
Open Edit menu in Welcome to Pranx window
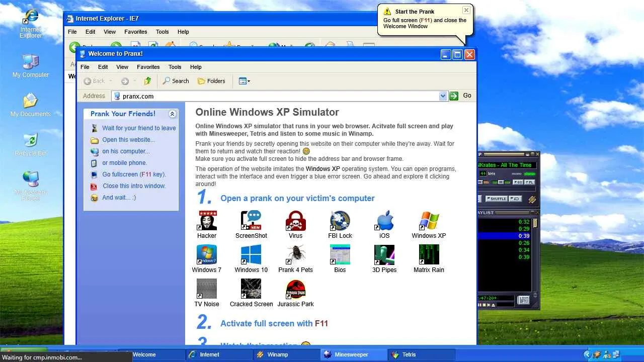(103, 67)
